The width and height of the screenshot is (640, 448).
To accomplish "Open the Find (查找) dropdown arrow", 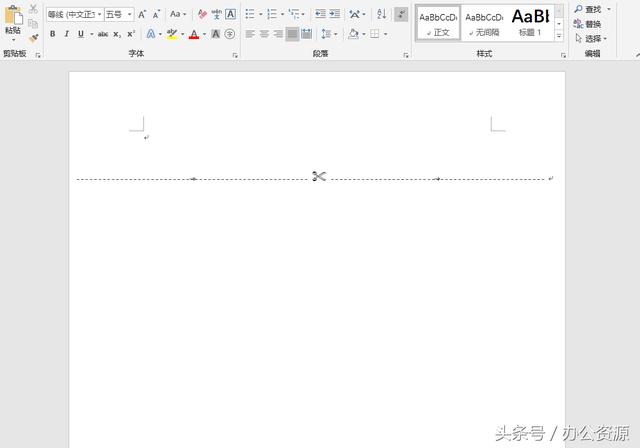I will click(609, 9).
